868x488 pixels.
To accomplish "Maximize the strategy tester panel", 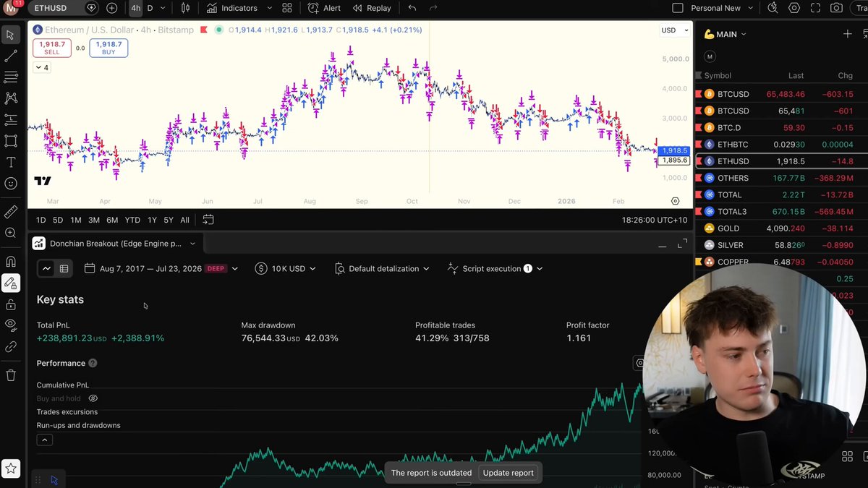I will [x=682, y=244].
